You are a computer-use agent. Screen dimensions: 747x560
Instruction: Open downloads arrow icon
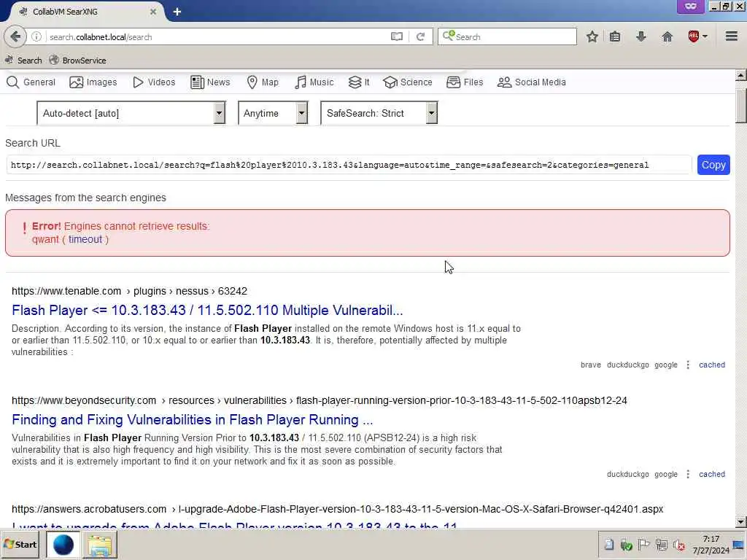coord(641,36)
